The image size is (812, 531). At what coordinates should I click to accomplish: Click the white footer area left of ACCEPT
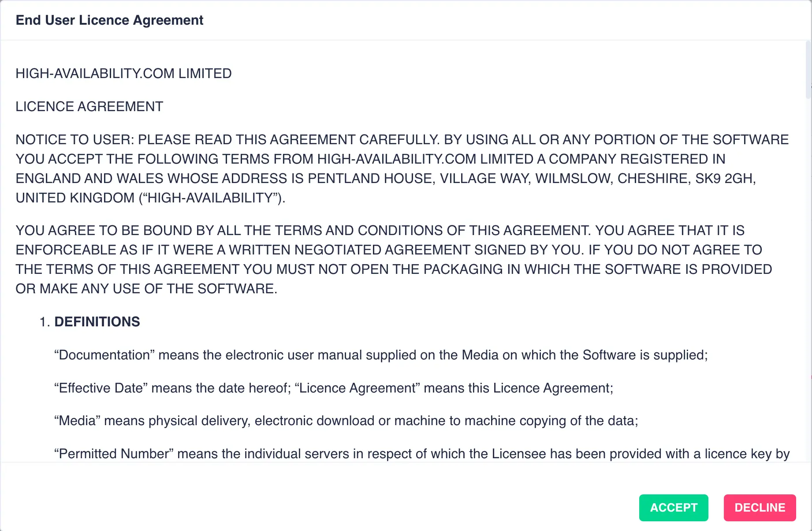[x=309, y=508]
